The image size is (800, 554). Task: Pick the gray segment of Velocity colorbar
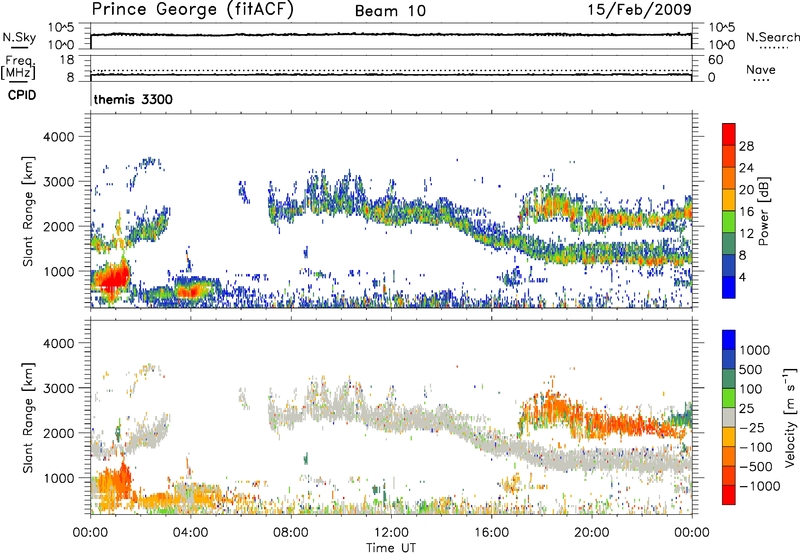[x=729, y=418]
